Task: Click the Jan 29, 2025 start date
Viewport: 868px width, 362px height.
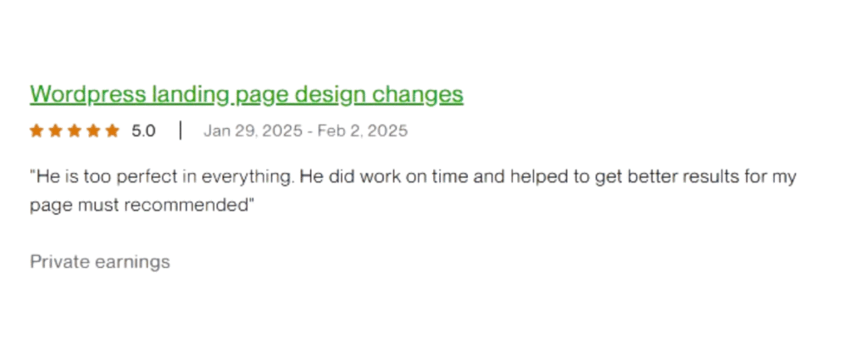Action: 253,131
